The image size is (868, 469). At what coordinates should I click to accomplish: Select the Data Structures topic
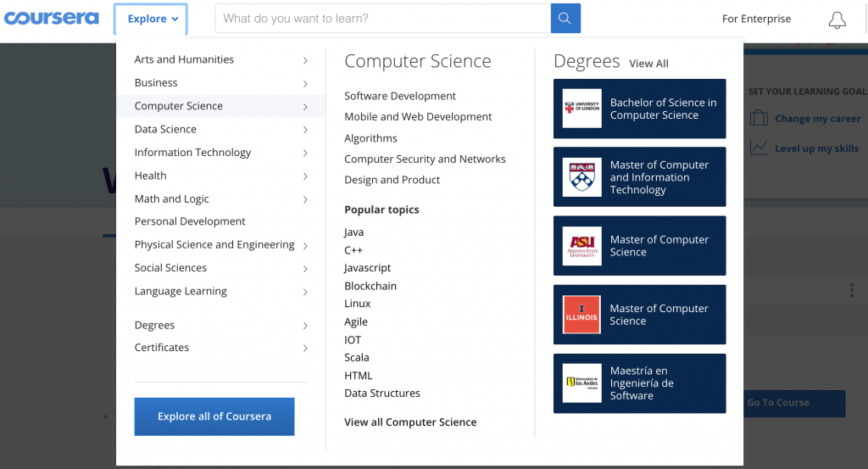382,394
